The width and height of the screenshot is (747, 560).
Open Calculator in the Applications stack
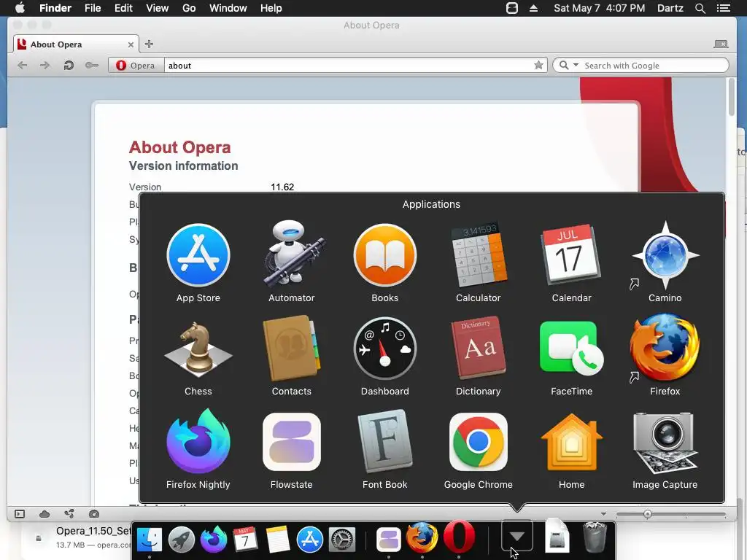[x=479, y=254]
